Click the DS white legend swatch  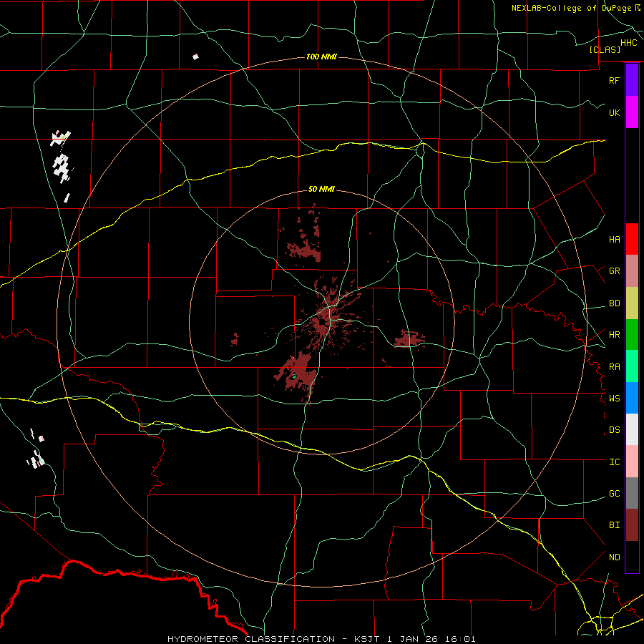click(x=632, y=429)
